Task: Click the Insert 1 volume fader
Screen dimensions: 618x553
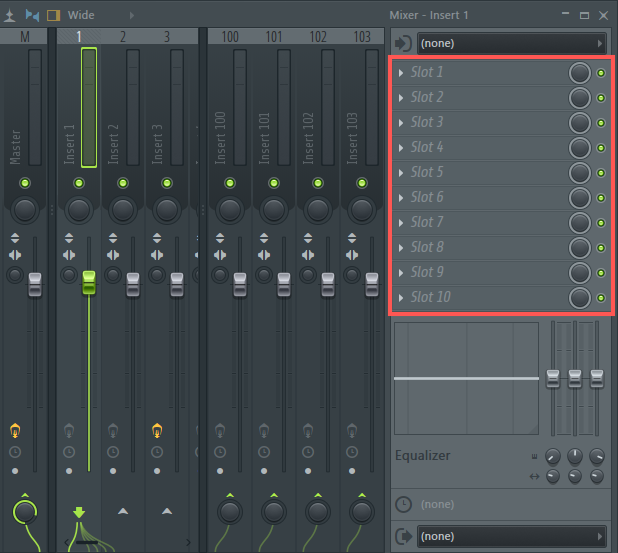Action: pyautogui.click(x=89, y=283)
